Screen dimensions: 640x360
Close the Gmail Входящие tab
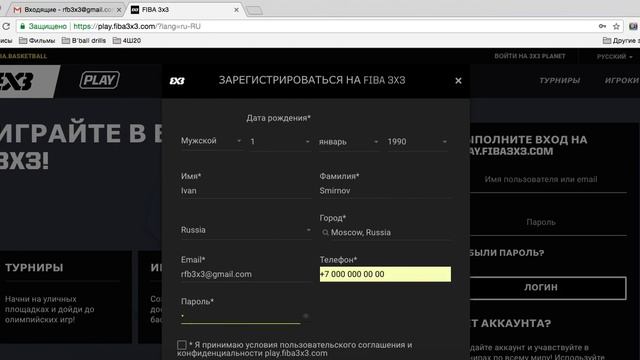click(119, 10)
